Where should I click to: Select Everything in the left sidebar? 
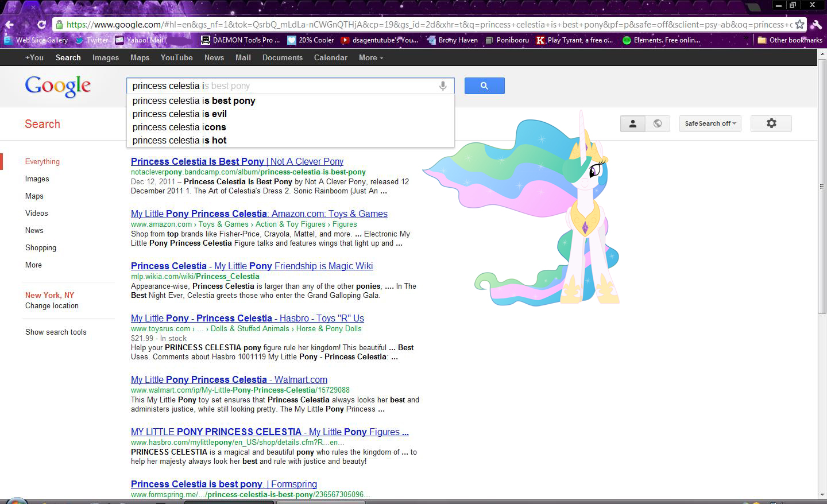point(42,161)
